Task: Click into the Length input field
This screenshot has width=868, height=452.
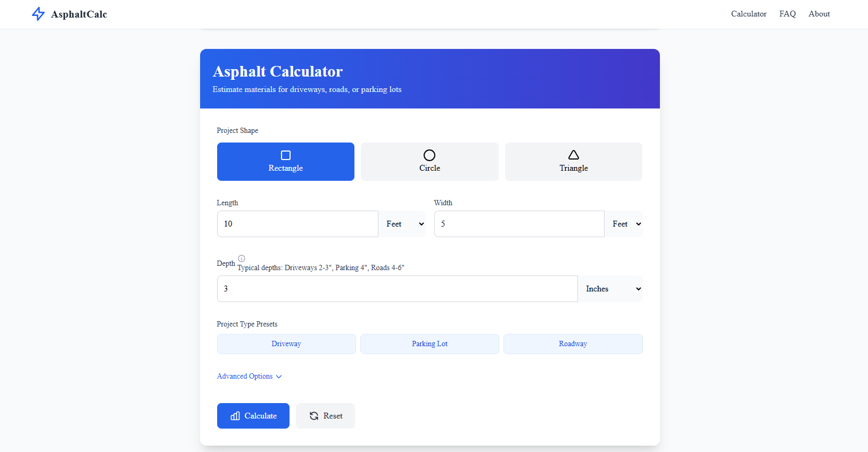Action: (298, 224)
